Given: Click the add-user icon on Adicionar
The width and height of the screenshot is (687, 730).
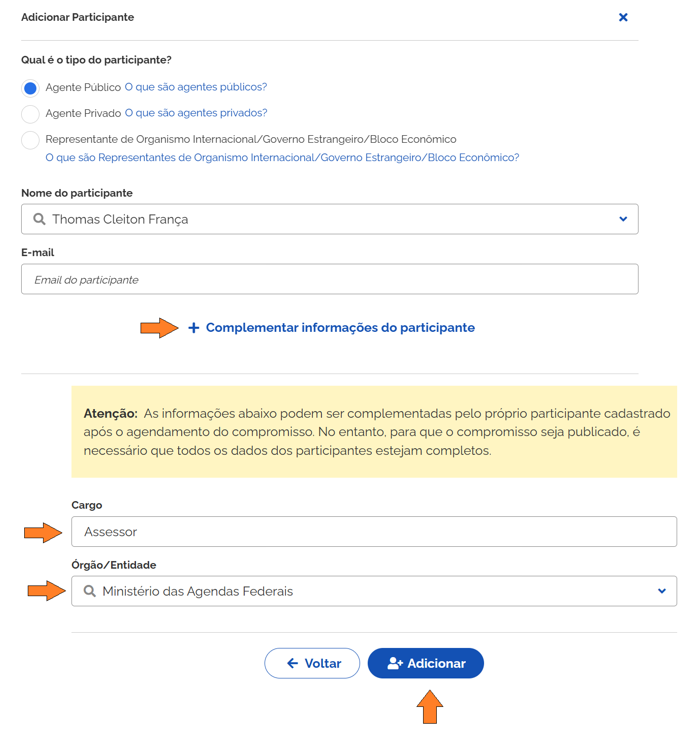Looking at the screenshot, I should point(395,663).
